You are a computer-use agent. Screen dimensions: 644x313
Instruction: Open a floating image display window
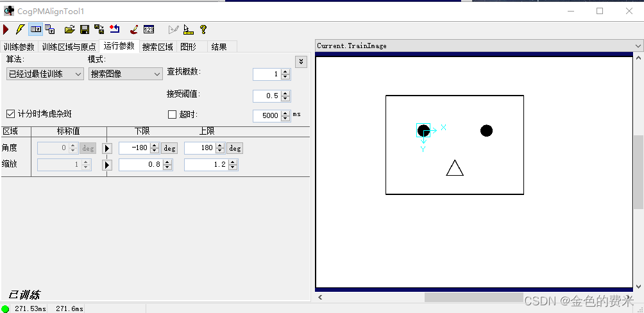coord(49,30)
